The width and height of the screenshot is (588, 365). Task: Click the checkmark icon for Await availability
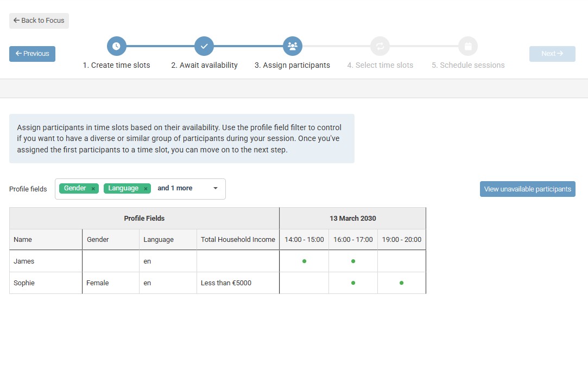pos(204,46)
